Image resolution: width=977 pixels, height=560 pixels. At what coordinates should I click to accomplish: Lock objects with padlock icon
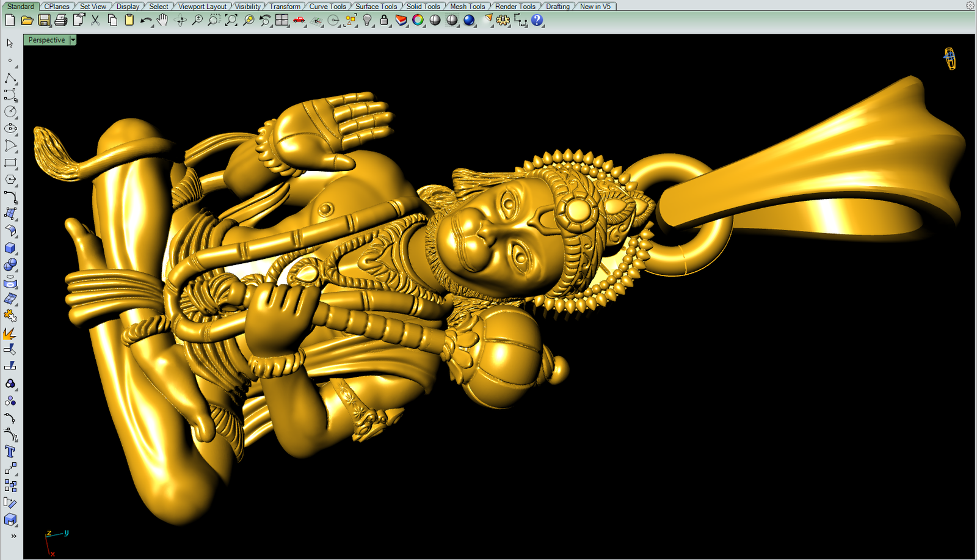coord(384,20)
